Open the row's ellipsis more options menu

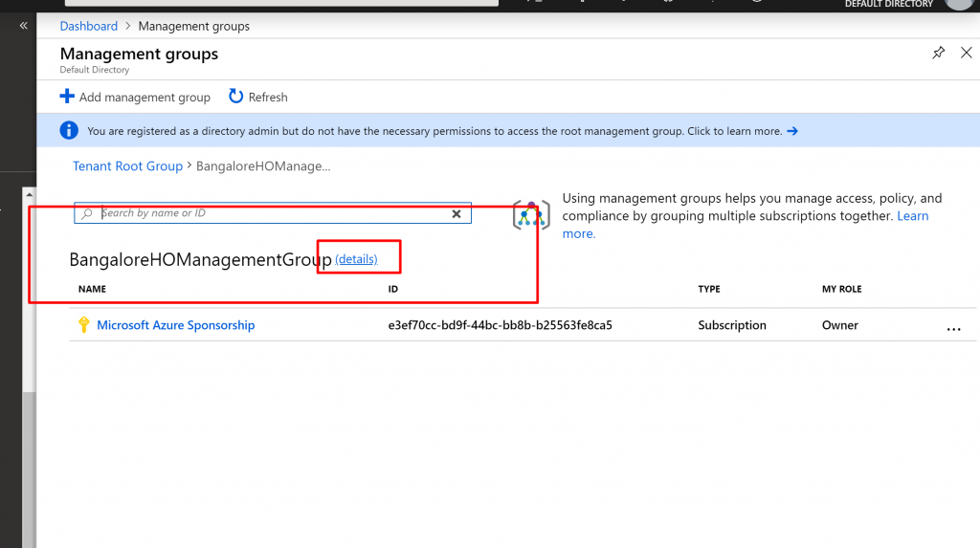coord(952,327)
